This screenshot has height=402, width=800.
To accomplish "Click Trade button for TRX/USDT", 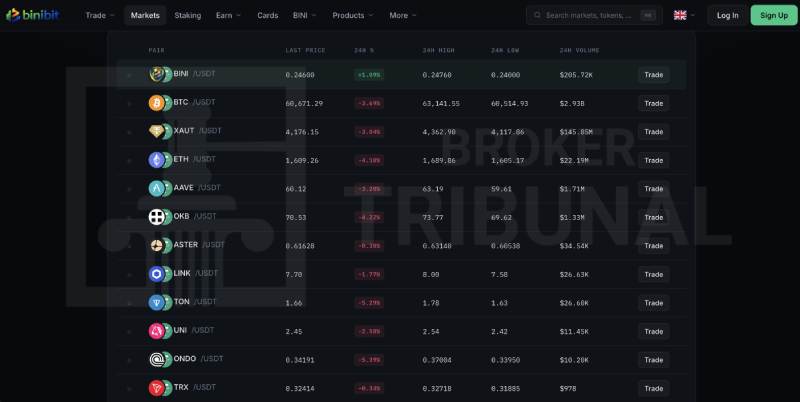I will [654, 388].
